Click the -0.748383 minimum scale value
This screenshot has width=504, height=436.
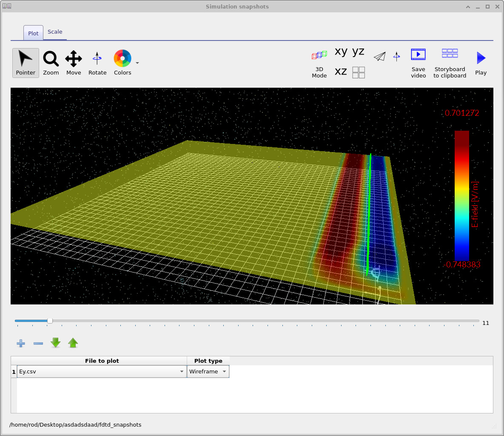tap(462, 264)
